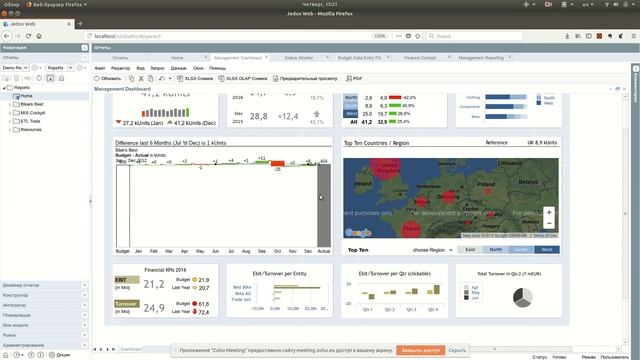This screenshot has width=640, height=360.
Task: Click the Firefox search field
Action: (474, 36)
